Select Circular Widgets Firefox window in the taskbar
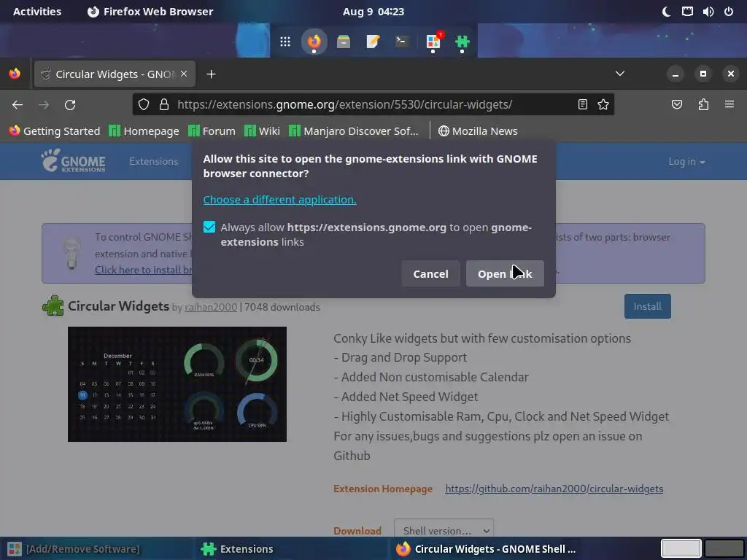The image size is (747, 560). [x=486, y=549]
